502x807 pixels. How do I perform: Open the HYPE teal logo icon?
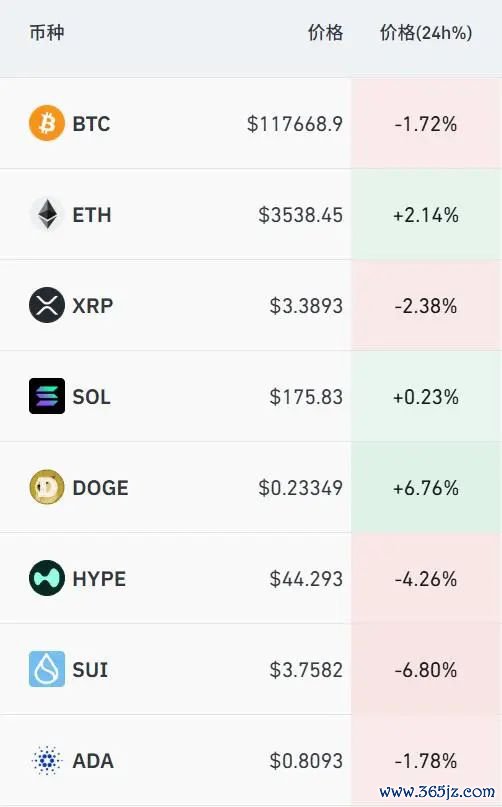point(47,578)
